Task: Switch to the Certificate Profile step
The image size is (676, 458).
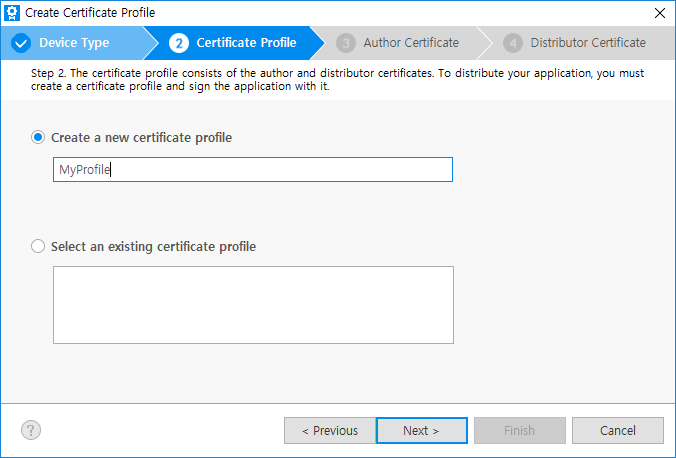Action: click(x=246, y=43)
